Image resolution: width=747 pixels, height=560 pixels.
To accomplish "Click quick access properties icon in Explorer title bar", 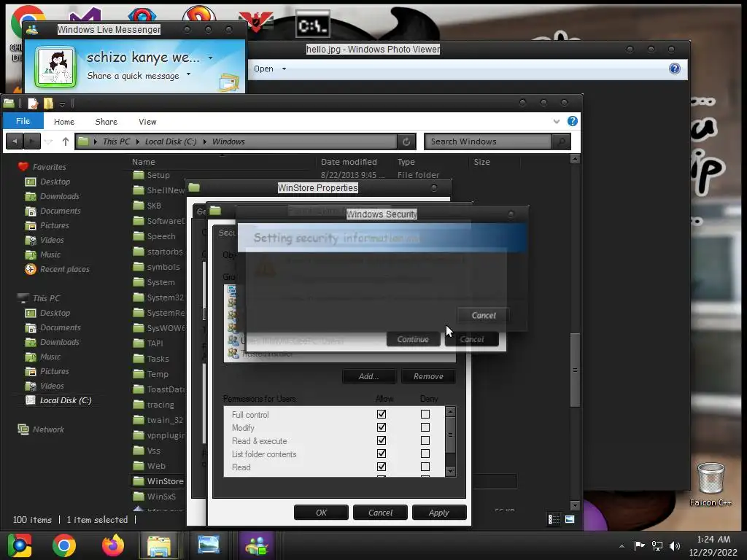I will coord(33,104).
